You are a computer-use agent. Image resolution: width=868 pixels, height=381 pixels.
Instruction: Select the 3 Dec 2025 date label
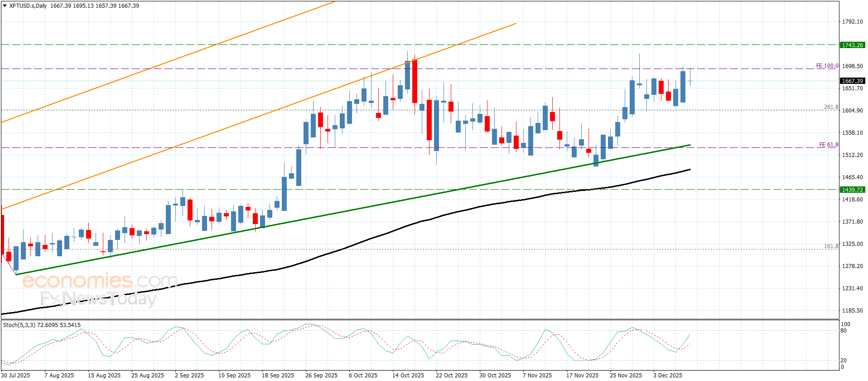(668, 375)
